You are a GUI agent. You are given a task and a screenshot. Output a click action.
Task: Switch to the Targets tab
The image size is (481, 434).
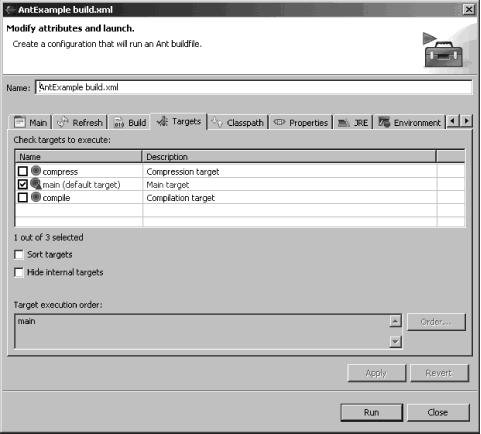[x=179, y=122]
